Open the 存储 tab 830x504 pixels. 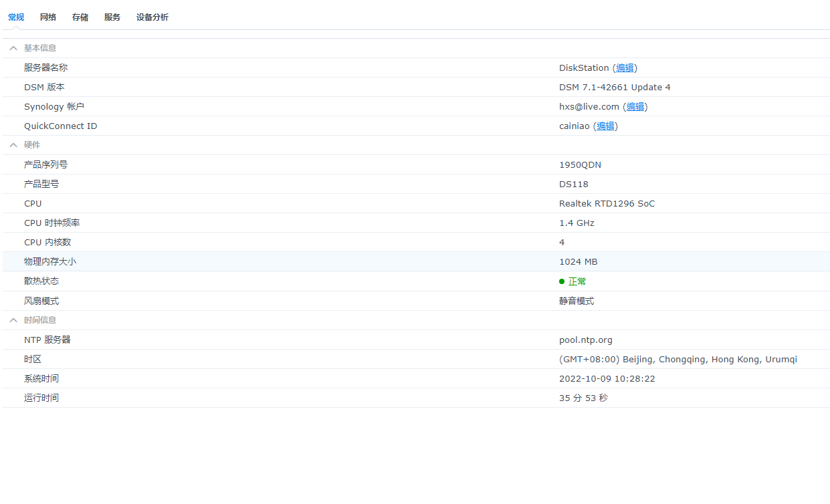[x=80, y=17]
